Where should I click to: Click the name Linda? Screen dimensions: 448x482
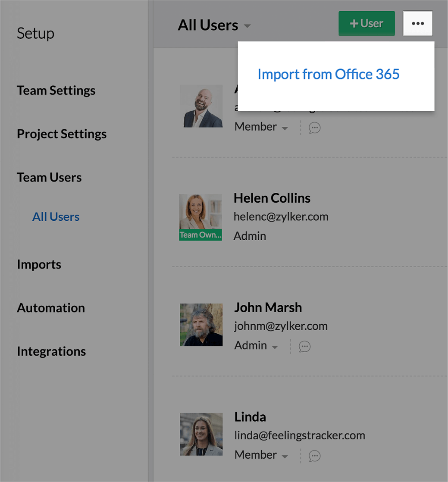coord(250,417)
